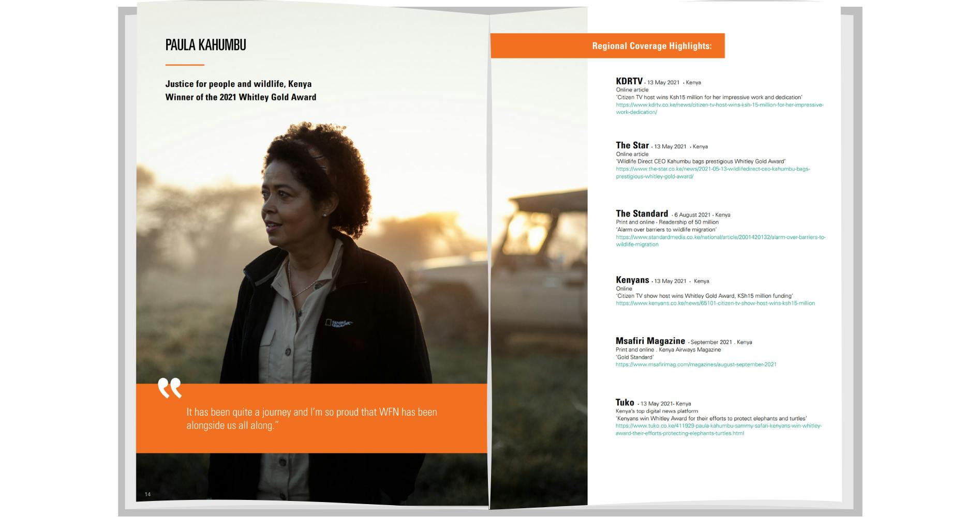980x517 pixels.
Task: Open The Standard standardmedia.co.ke link
Action: tap(720, 241)
